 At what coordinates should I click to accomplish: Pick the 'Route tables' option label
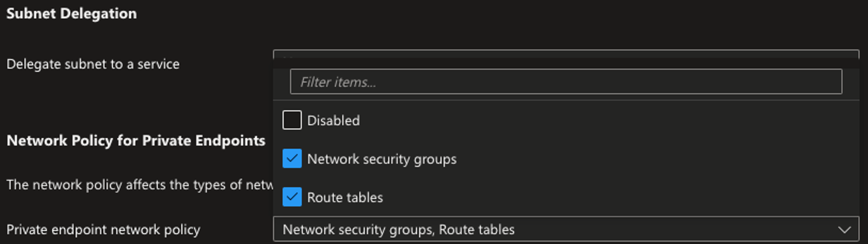(345, 198)
